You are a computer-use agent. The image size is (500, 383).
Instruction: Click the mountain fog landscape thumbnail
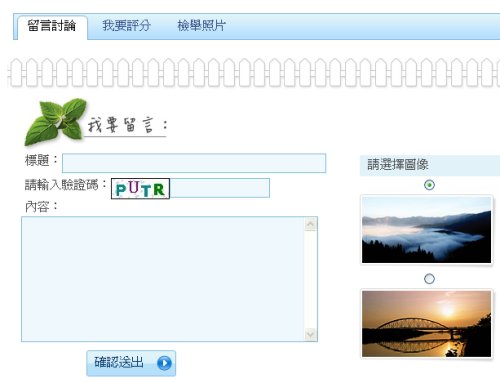point(426,230)
